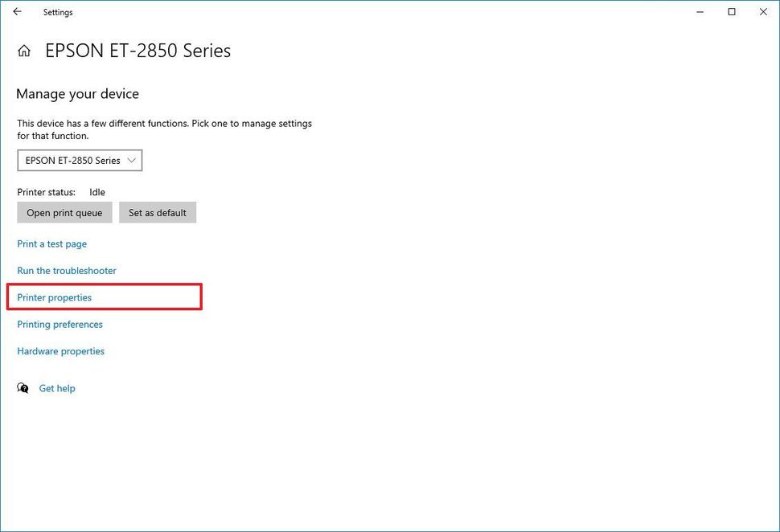The width and height of the screenshot is (780, 532).
Task: Print a test page
Action: (51, 243)
